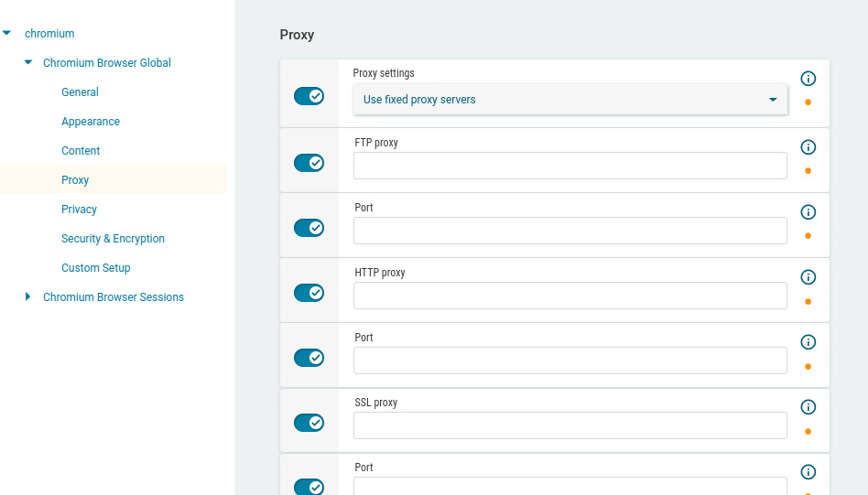Image resolution: width=868 pixels, height=495 pixels.
Task: Click orange status dot beside HTTP proxy
Action: [808, 301]
